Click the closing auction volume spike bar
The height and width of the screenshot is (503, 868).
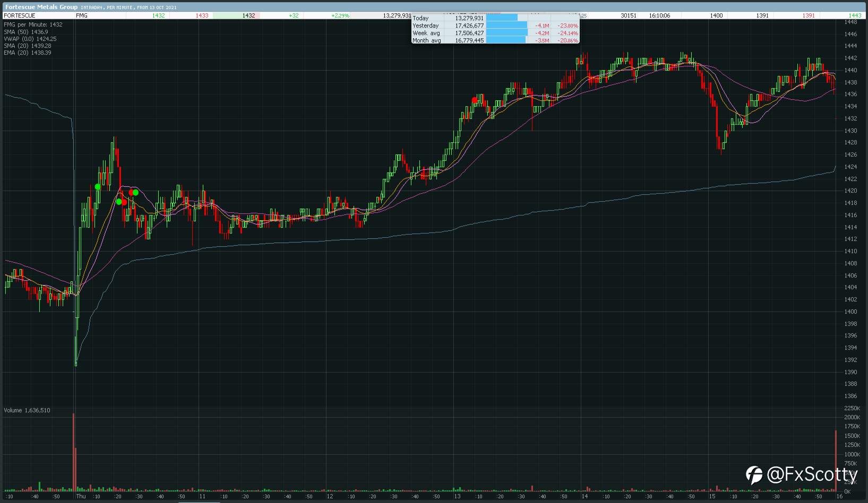[836, 461]
